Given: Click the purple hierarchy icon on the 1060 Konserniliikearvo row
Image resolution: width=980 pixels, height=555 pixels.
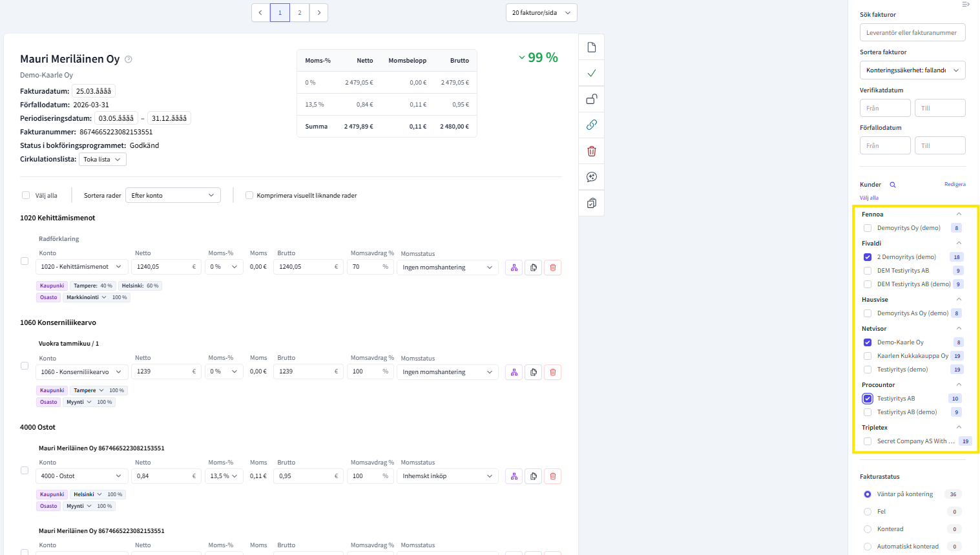Looking at the screenshot, I should coord(514,372).
